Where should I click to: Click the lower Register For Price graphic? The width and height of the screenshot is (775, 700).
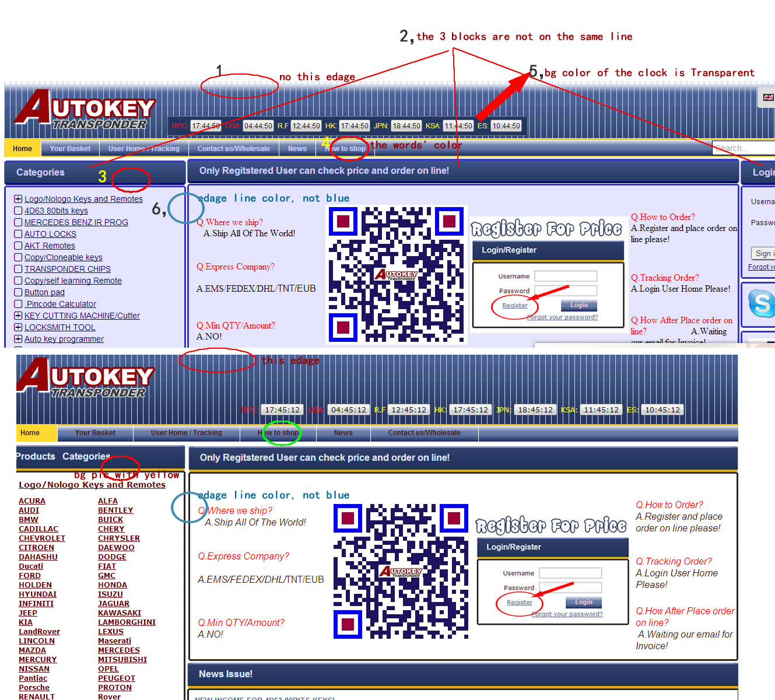(551, 526)
